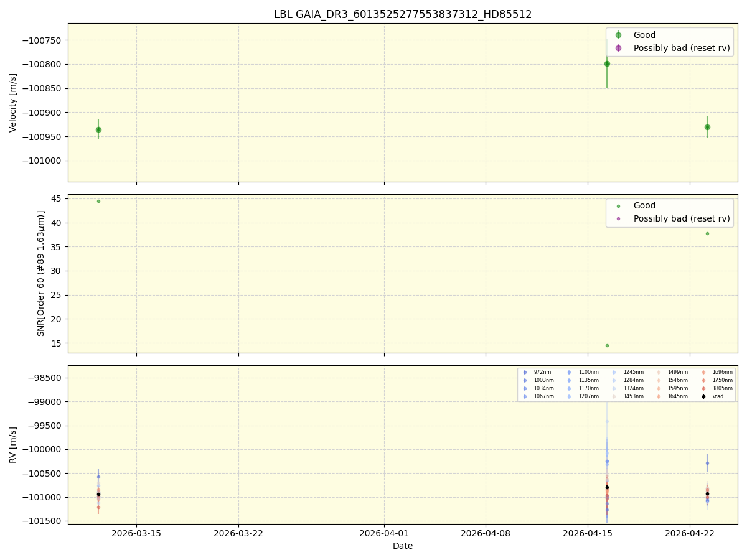
Task: Click the 1645nm legend marker
Action: (x=659, y=396)
